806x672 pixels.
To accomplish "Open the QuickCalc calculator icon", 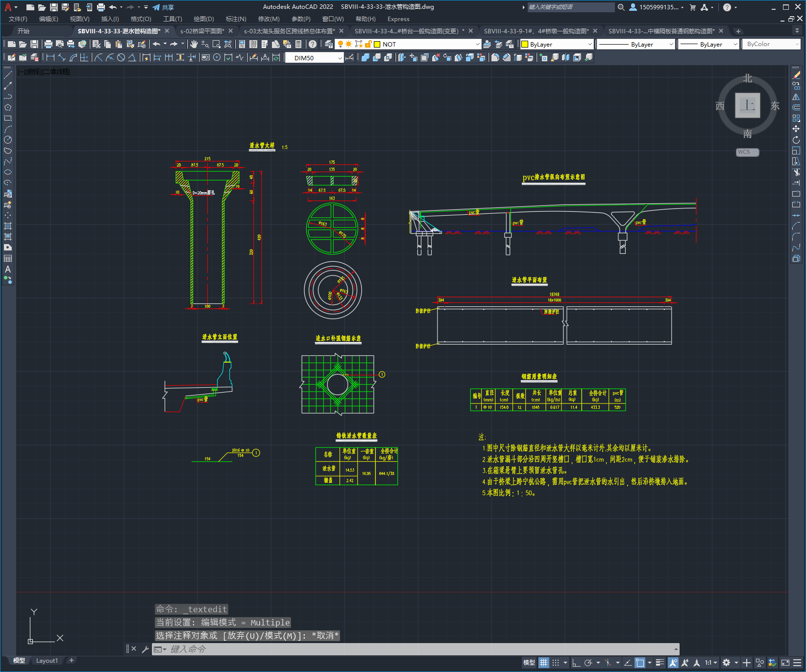I will pos(298,44).
